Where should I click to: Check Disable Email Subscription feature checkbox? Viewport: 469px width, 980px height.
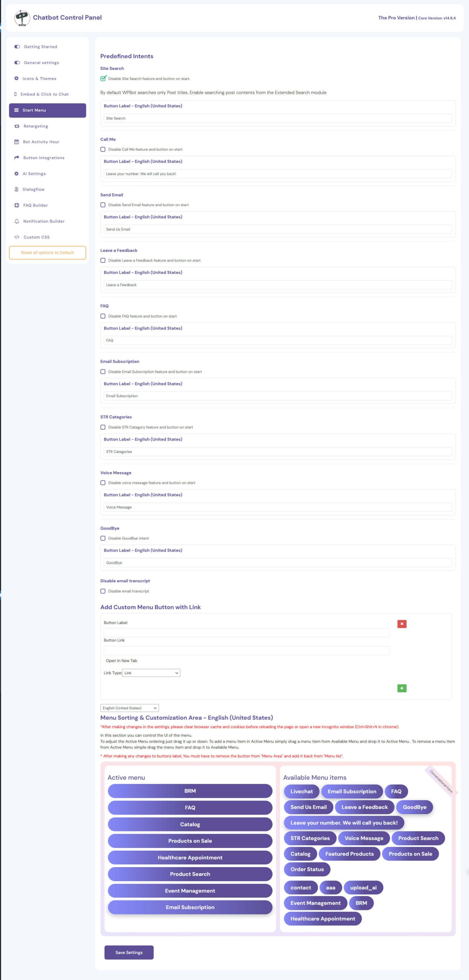103,372
